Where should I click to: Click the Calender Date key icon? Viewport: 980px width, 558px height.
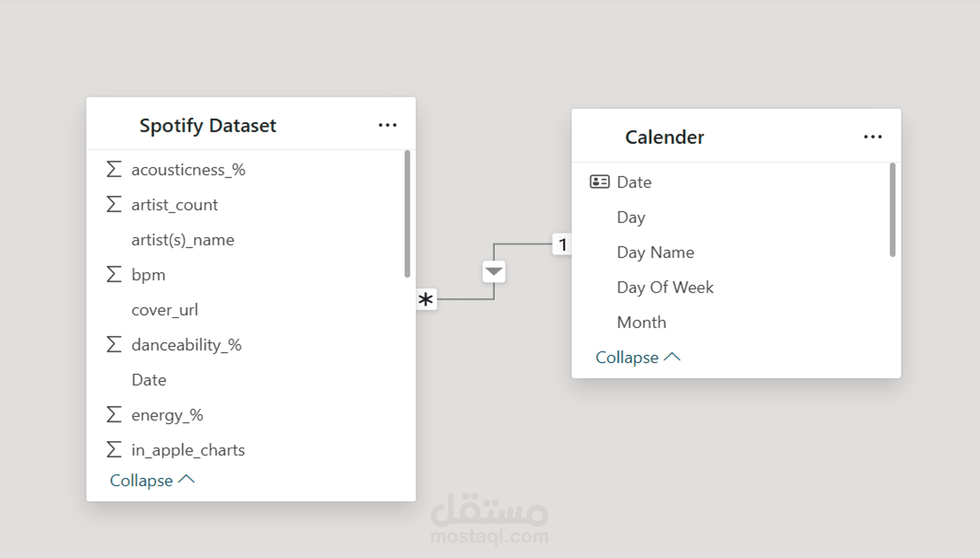pos(599,182)
